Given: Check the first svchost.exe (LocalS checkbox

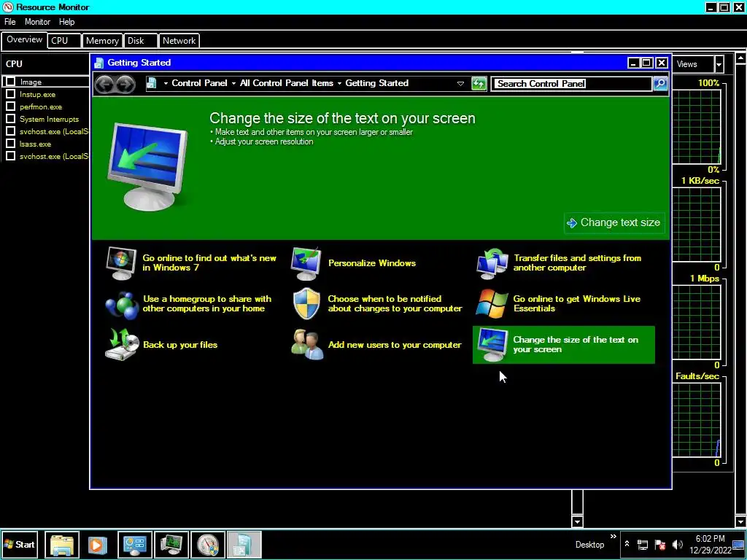Looking at the screenshot, I should [10, 131].
